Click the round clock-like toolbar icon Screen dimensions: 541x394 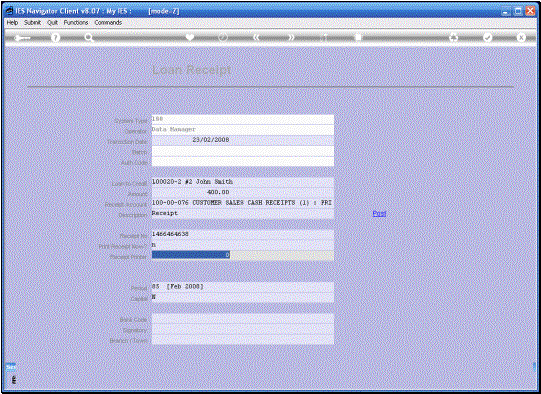223,37
